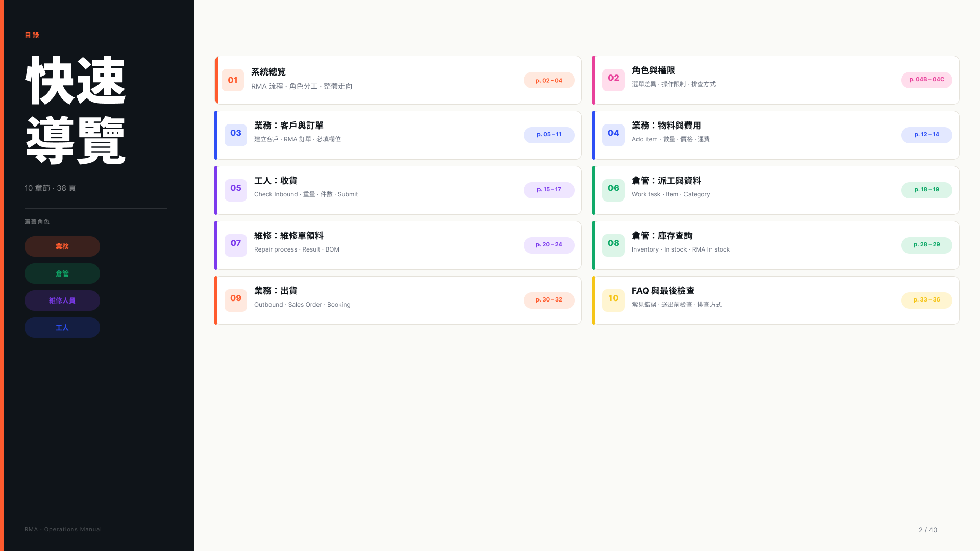Choose the 倉管 role pill
This screenshot has width=980, height=551.
click(x=62, y=273)
